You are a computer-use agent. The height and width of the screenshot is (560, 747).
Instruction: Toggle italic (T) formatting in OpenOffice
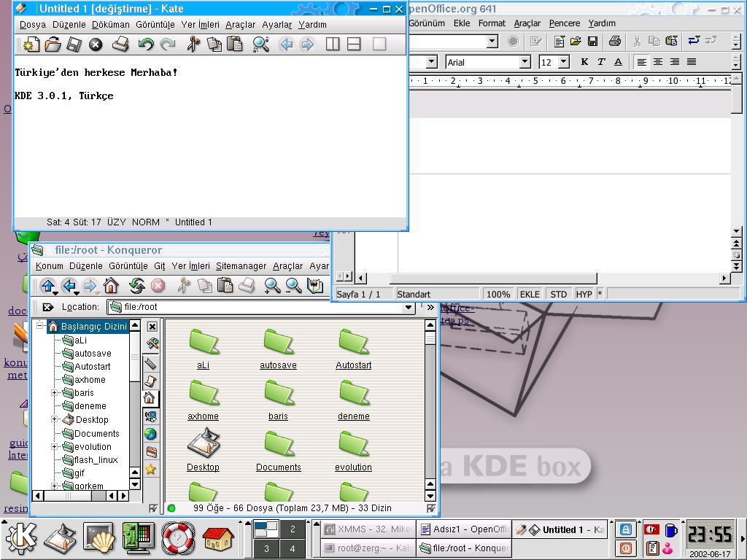click(x=601, y=62)
